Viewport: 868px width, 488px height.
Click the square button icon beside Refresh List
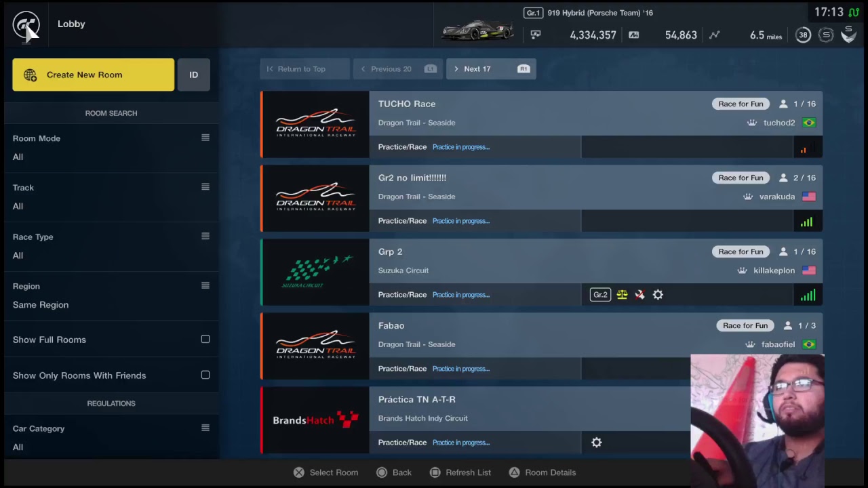(435, 472)
